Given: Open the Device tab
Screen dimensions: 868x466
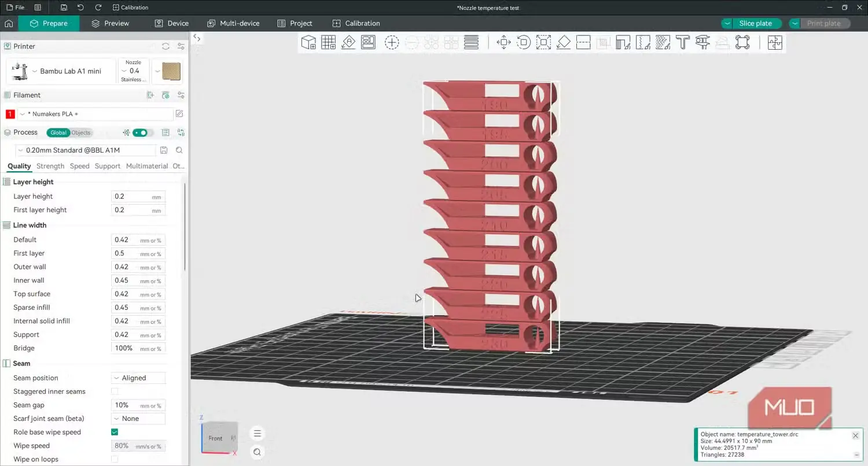Looking at the screenshot, I should 172,23.
